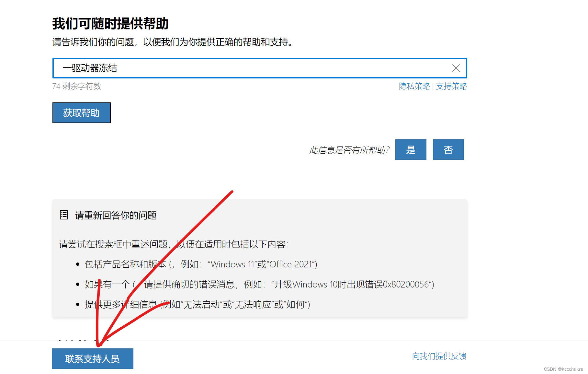588x374 pixels.
Task: Open the 向我们提供反馈 link
Action: click(439, 356)
